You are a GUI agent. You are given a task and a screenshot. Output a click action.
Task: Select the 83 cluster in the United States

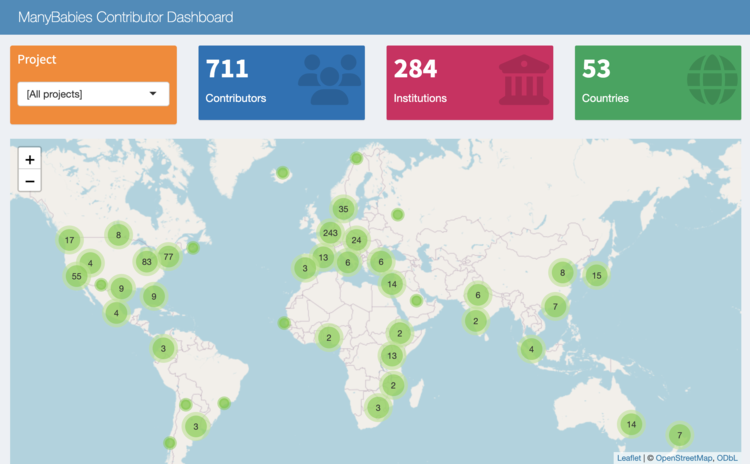point(146,262)
